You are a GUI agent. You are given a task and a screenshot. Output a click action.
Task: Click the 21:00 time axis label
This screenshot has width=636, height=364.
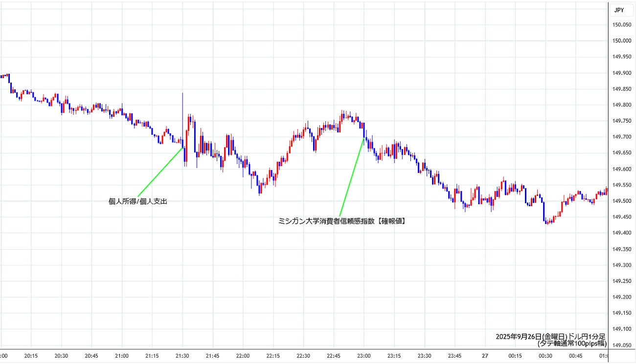pyautogui.click(x=122, y=357)
